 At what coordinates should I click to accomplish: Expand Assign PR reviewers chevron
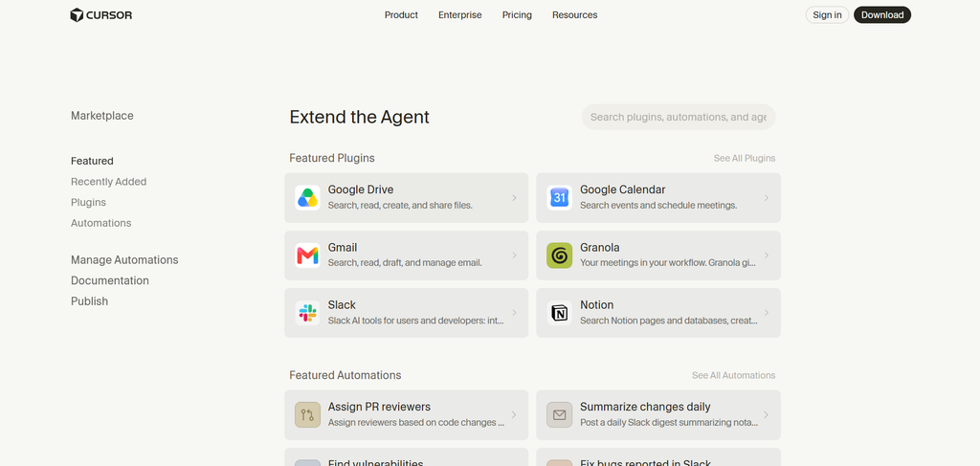click(x=514, y=414)
